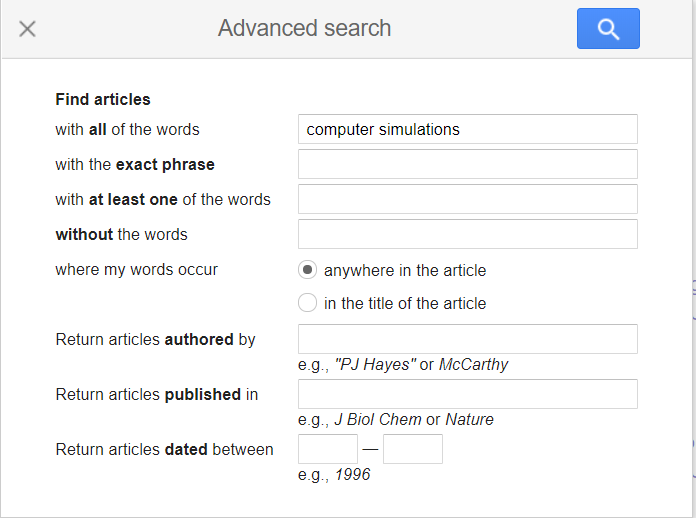
Task: Click the 'Return articles dated between' label
Action: pyautogui.click(x=164, y=449)
